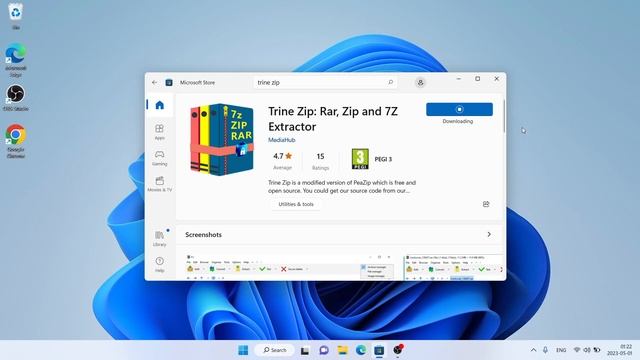Click the Store window vertical scrollbar
This screenshot has width=640, height=360.
[x=504, y=117]
